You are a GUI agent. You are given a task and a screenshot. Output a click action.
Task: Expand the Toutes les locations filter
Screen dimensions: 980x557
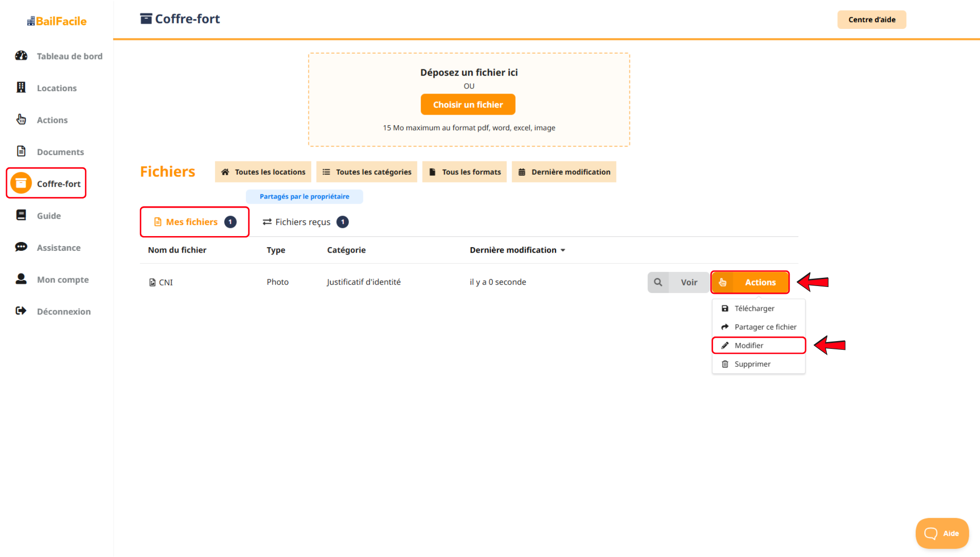(x=263, y=172)
